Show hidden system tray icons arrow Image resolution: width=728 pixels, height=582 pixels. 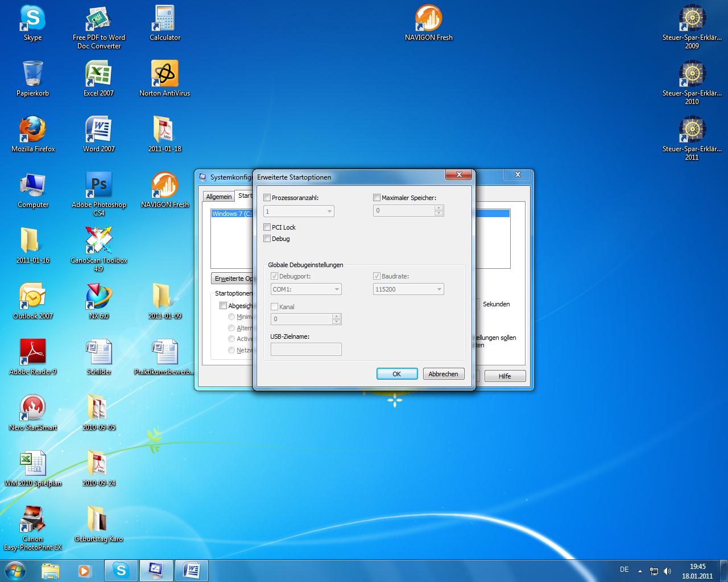pyautogui.click(x=640, y=571)
